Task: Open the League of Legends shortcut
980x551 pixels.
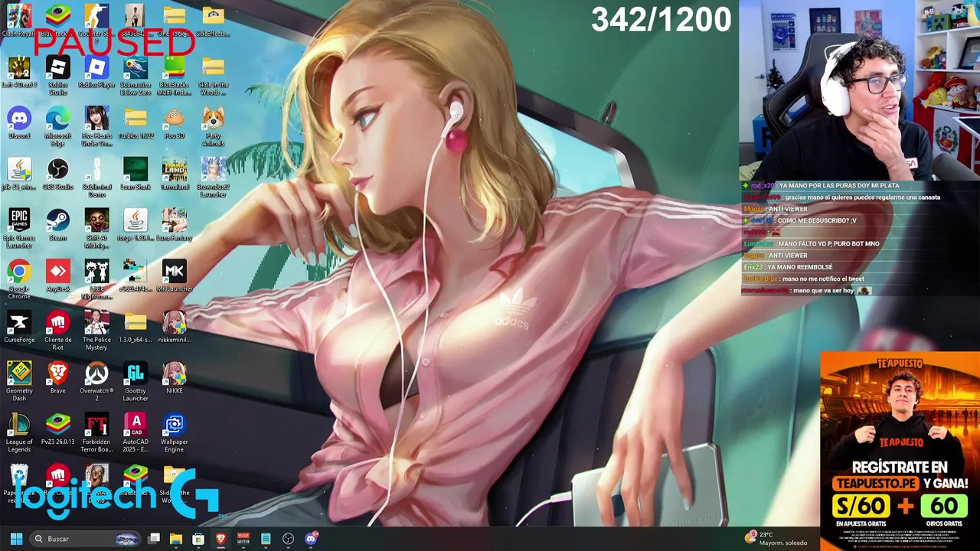Action: 19,432
